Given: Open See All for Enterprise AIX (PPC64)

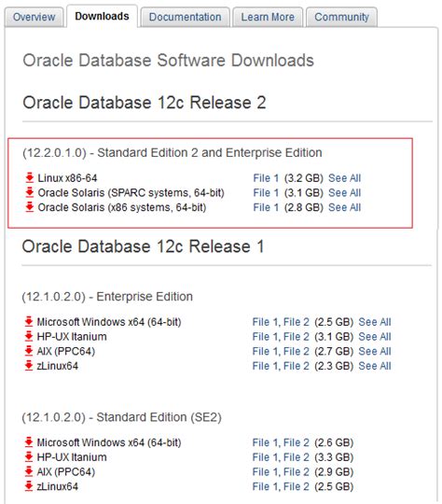Looking at the screenshot, I should tap(375, 351).
